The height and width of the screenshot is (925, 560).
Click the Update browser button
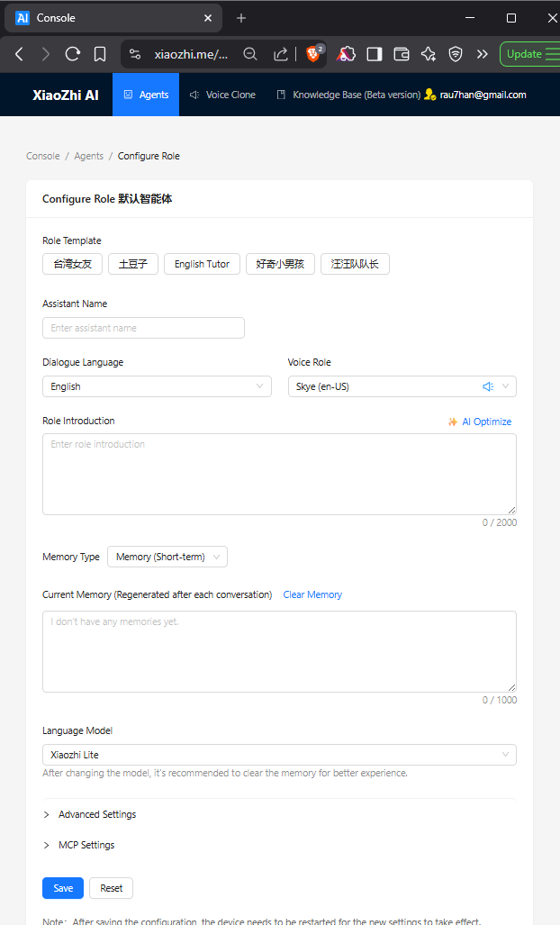tap(530, 54)
